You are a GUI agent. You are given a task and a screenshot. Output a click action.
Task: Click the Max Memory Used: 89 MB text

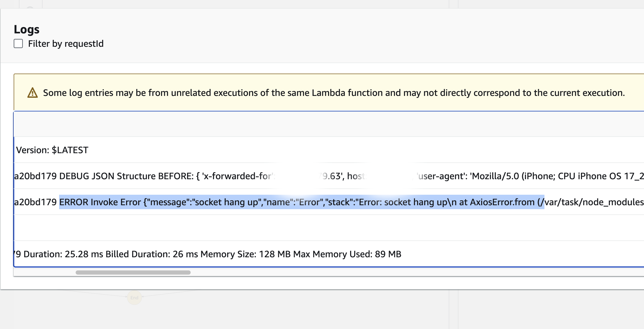347,254
